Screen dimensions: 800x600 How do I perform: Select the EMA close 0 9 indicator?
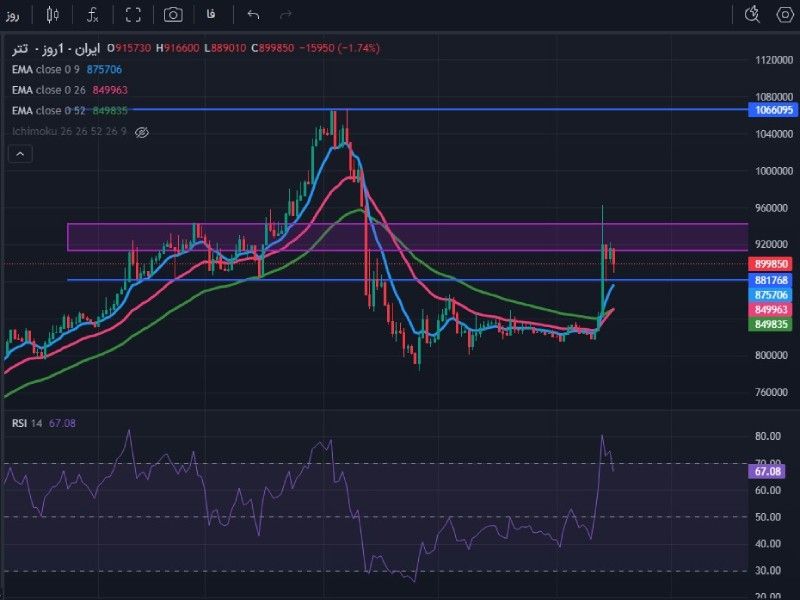tap(46, 69)
